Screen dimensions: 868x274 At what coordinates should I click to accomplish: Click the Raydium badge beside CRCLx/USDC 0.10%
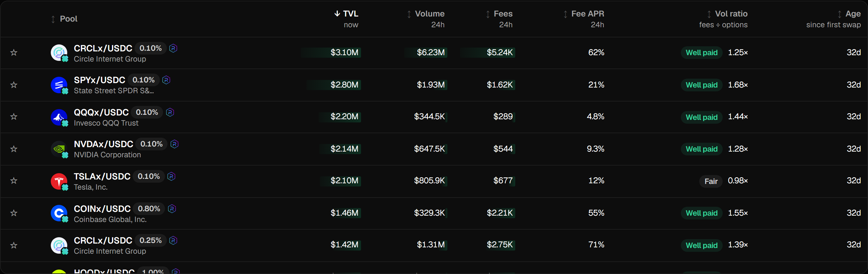(x=173, y=48)
